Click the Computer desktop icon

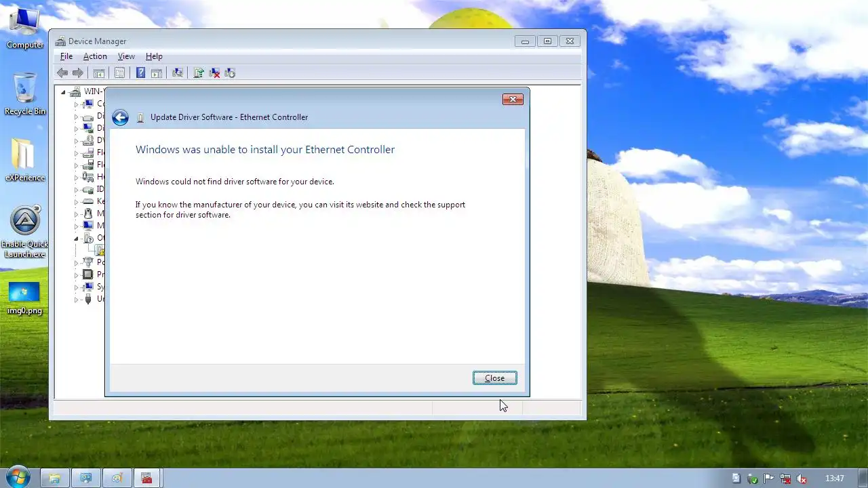(x=25, y=27)
